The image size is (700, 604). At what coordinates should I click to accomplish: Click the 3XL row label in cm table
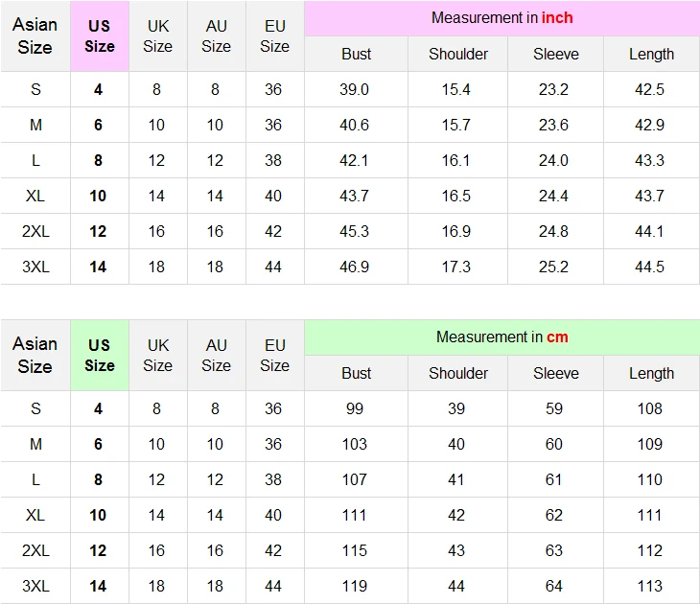coord(35,586)
